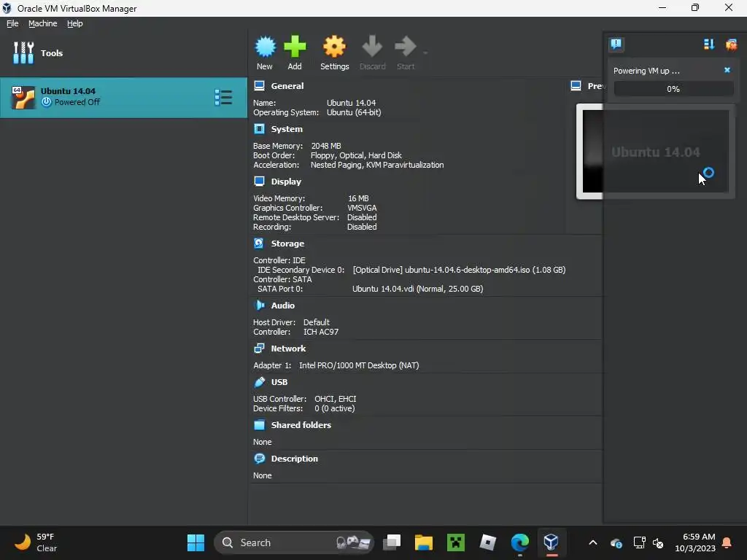
Task: Expand the Start button dropdown arrow
Action: [425, 52]
